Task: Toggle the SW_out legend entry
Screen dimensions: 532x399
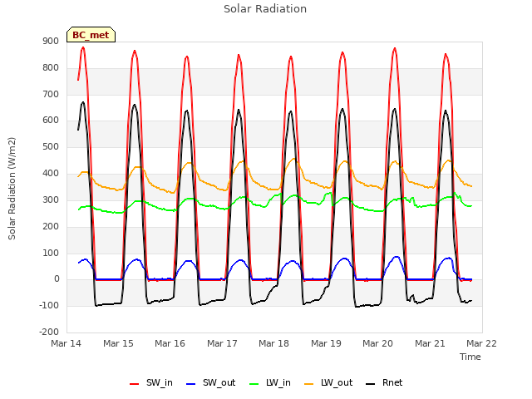Action: [x=210, y=383]
